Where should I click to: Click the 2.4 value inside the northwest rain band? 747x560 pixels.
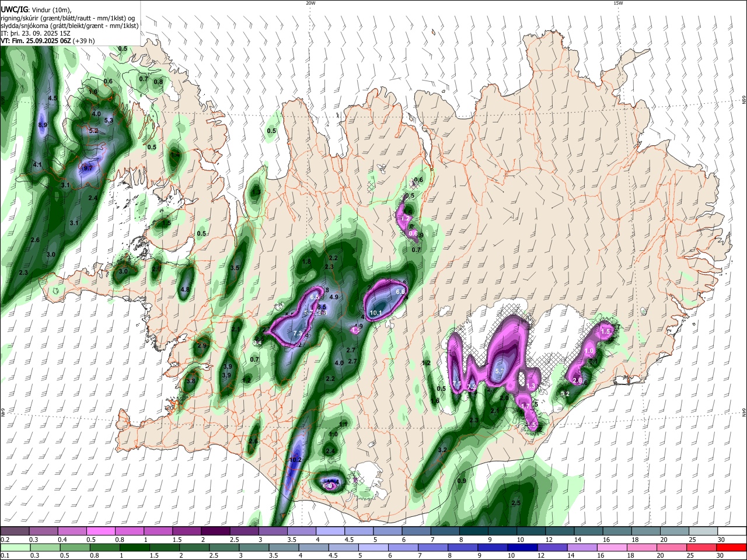tap(93, 198)
